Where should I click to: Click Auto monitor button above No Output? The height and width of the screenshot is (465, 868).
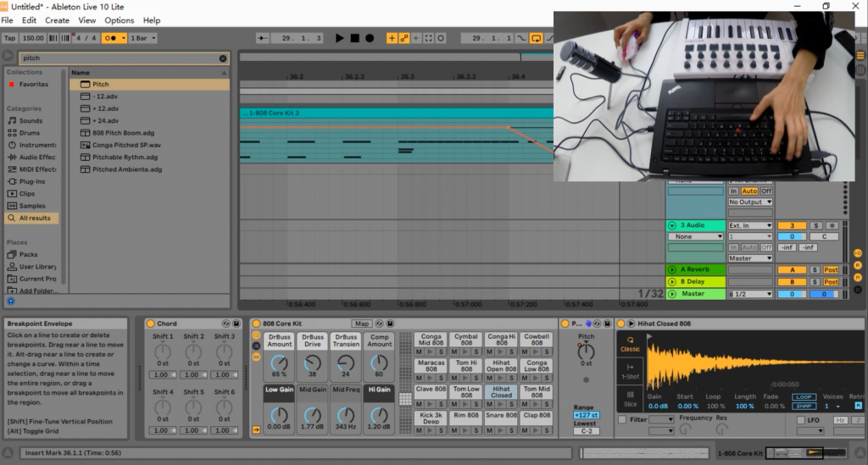[x=749, y=191]
